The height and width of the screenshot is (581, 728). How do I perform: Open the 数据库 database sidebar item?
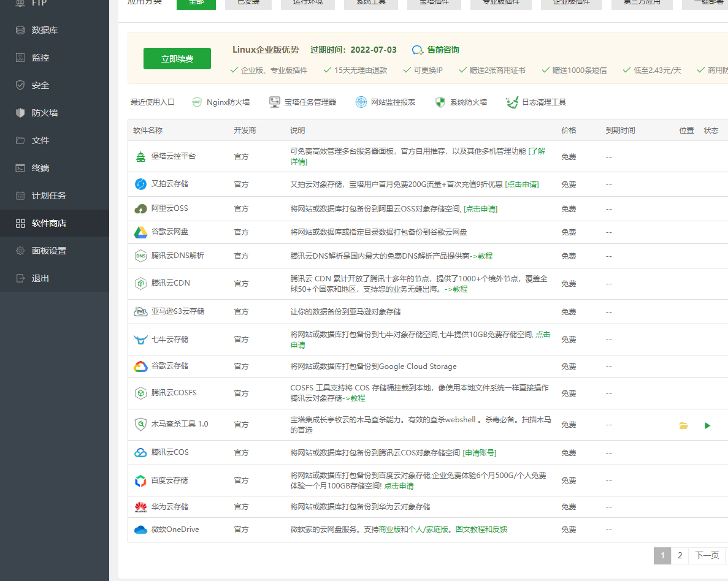coord(55,30)
